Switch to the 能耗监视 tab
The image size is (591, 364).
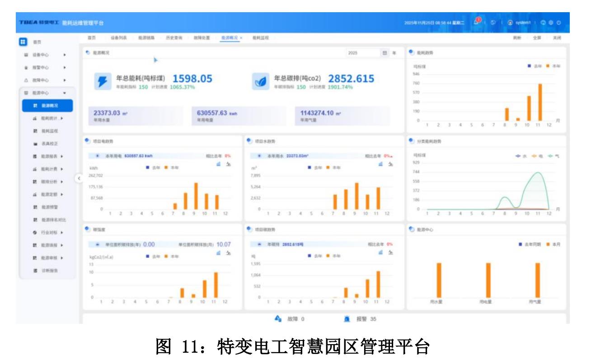pyautogui.click(x=260, y=38)
